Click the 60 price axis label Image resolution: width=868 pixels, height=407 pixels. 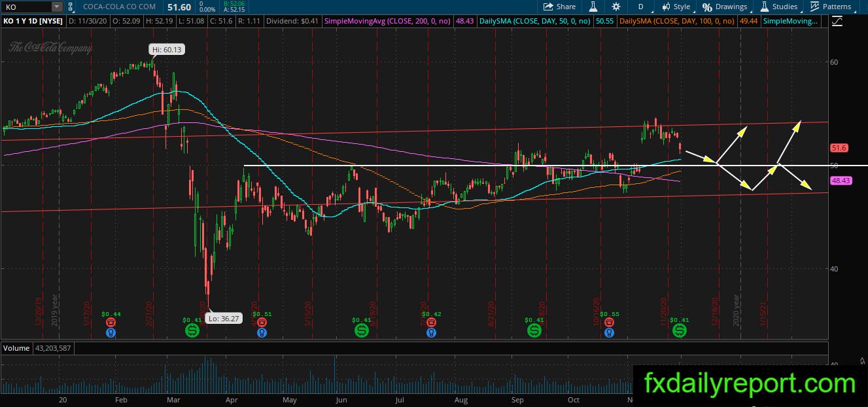pyautogui.click(x=833, y=62)
